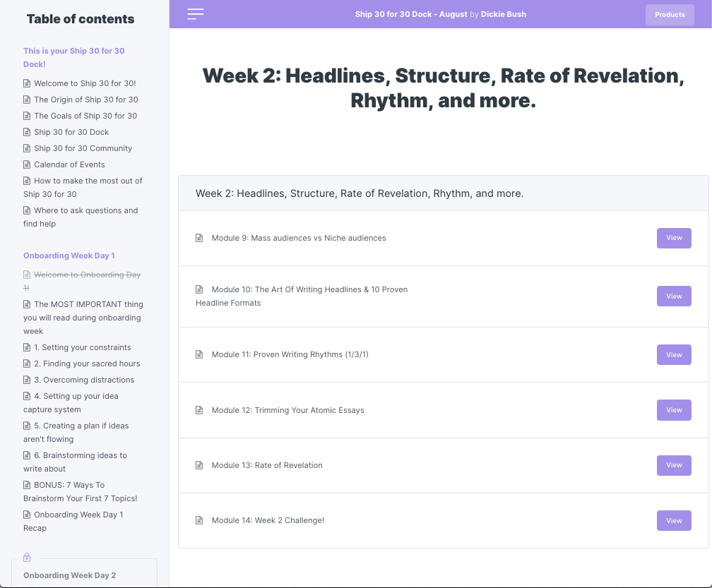Click page icon next to Calendar of Events
The height and width of the screenshot is (588, 712).
pos(27,164)
